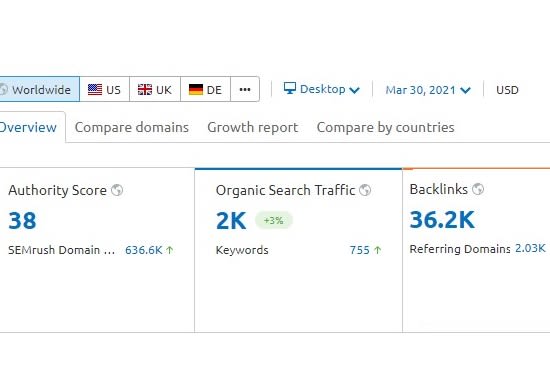Screen dimensions: 550x371
Task: Click the Organic Search Traffic heading
Action: tap(285, 190)
